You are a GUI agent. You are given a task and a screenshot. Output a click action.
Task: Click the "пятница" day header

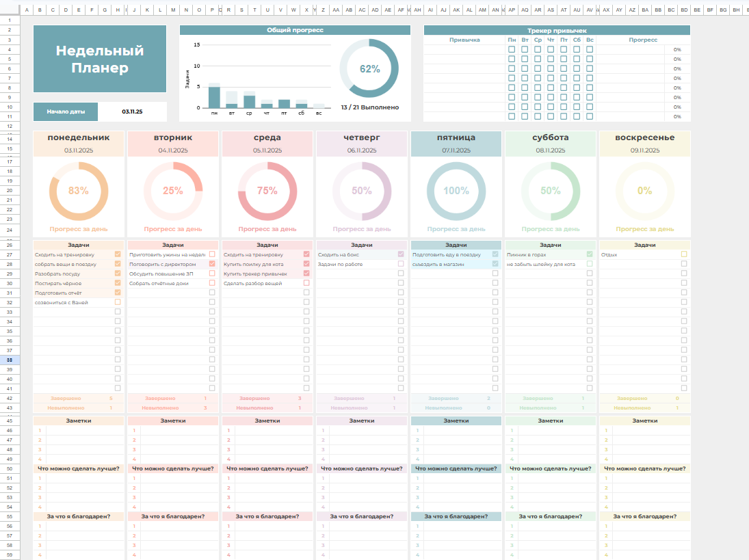coord(456,137)
